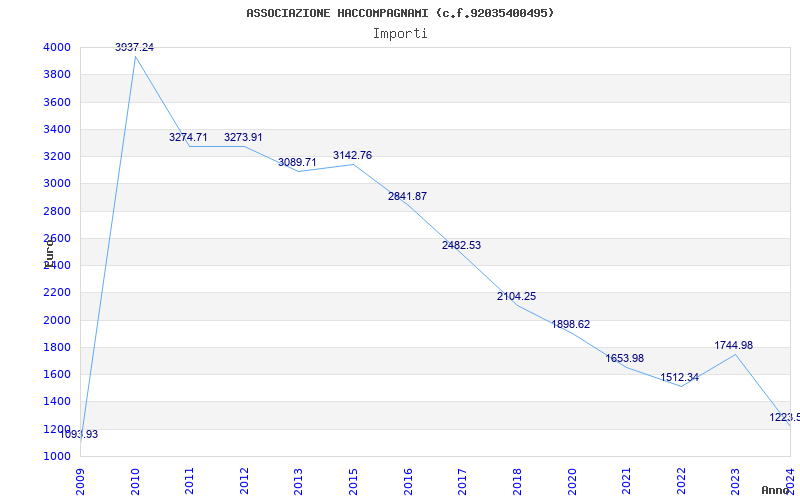The image size is (800, 500).
Task: Click the 2020 x-axis label
Action: coord(571,482)
